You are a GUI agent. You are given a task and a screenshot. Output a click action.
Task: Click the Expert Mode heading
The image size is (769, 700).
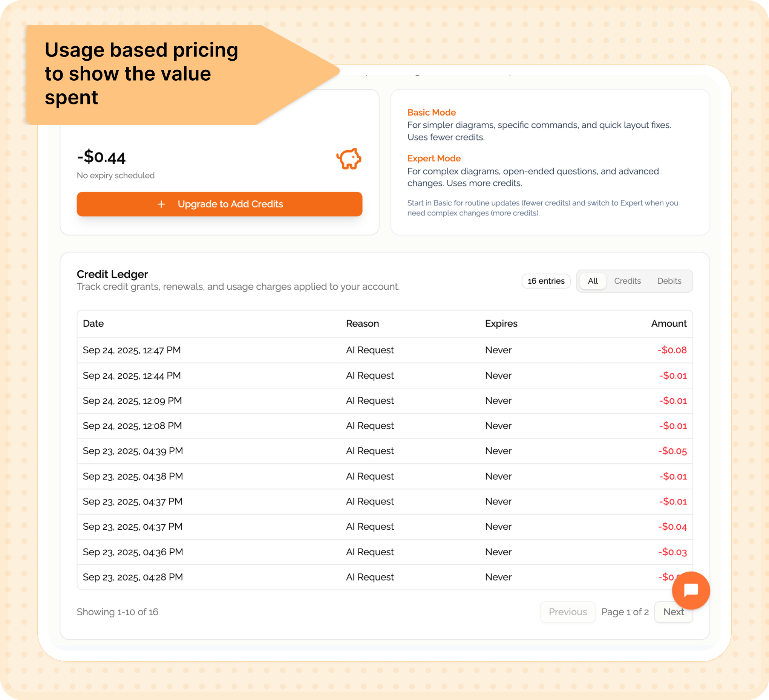coord(434,158)
